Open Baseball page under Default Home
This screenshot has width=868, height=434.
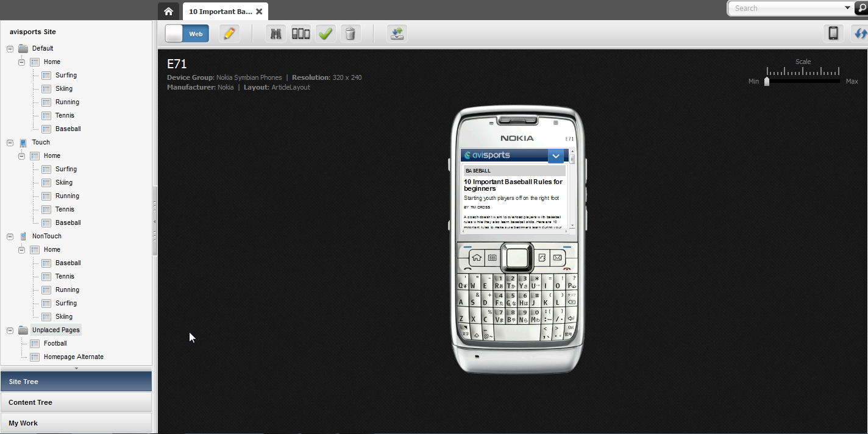(x=68, y=129)
